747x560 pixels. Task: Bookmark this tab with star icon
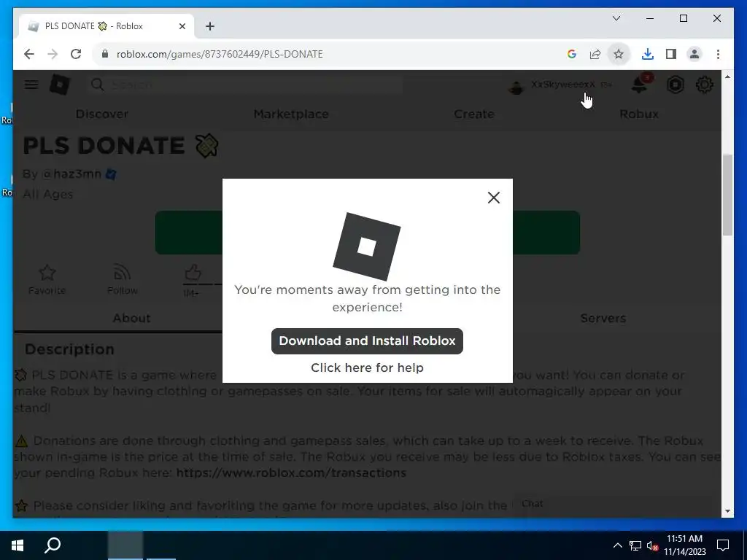tap(619, 54)
